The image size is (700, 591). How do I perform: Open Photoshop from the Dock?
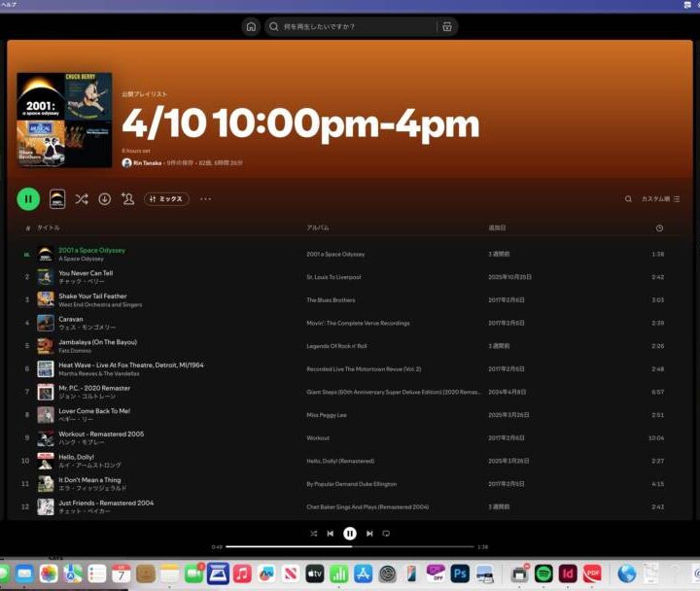(460, 574)
